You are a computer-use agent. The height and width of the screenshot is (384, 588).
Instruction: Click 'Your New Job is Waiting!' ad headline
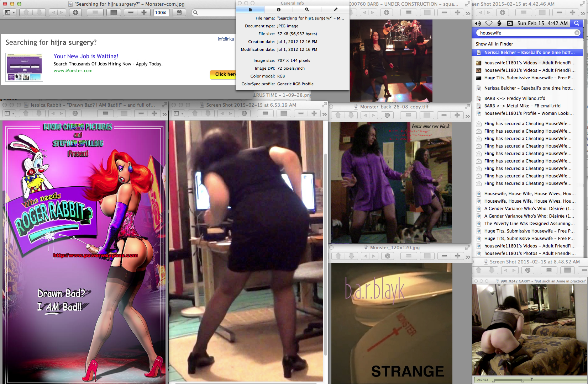coord(86,56)
